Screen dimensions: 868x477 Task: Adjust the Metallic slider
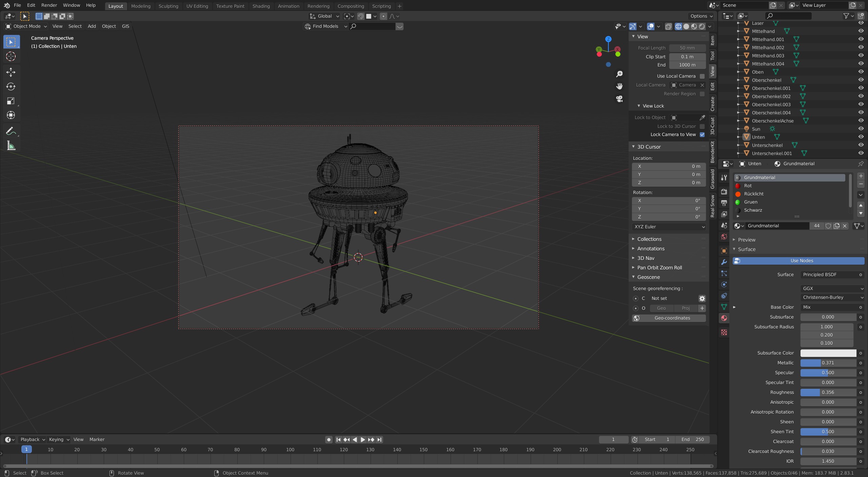828,363
